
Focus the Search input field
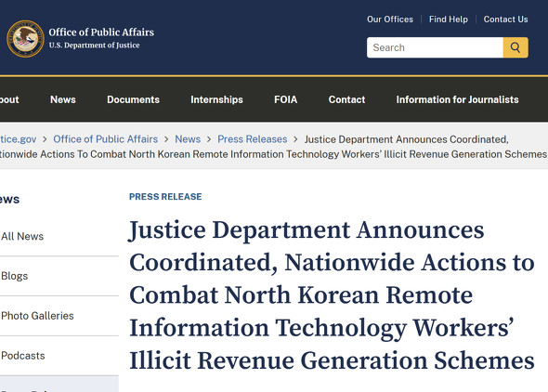[435, 47]
